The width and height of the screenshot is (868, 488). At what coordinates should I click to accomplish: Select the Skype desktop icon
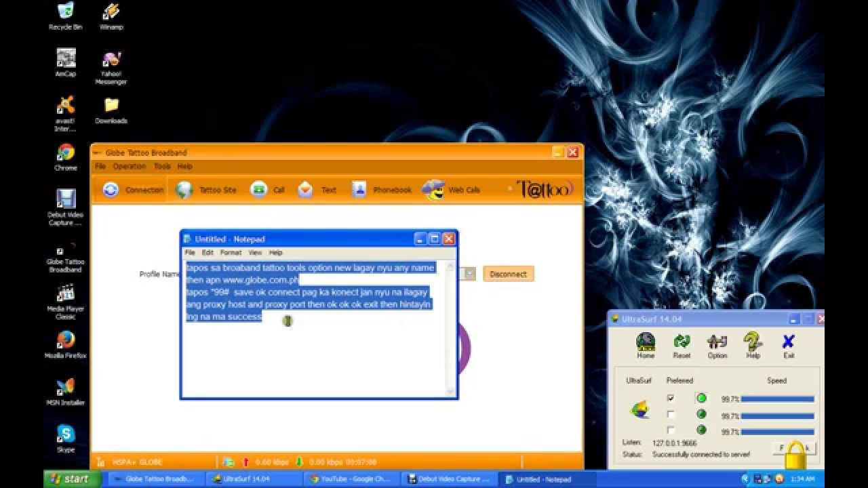point(66,438)
